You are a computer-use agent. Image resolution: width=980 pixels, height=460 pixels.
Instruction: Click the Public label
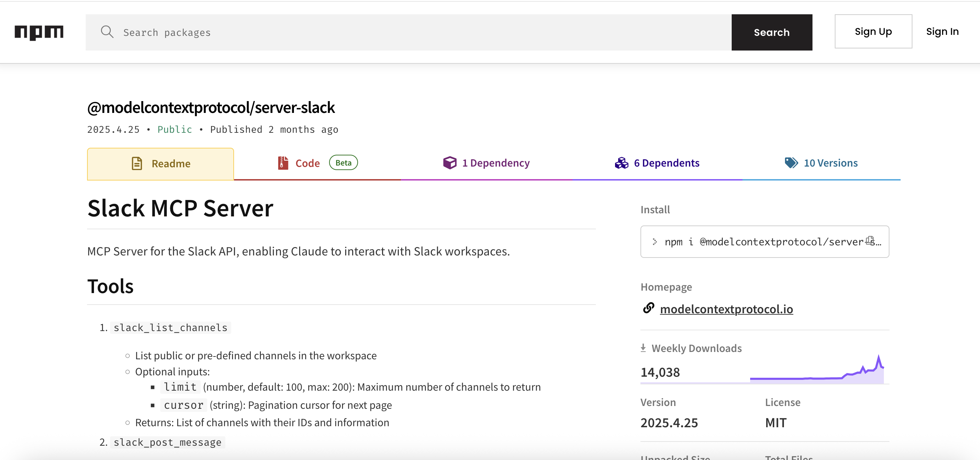pyautogui.click(x=174, y=130)
